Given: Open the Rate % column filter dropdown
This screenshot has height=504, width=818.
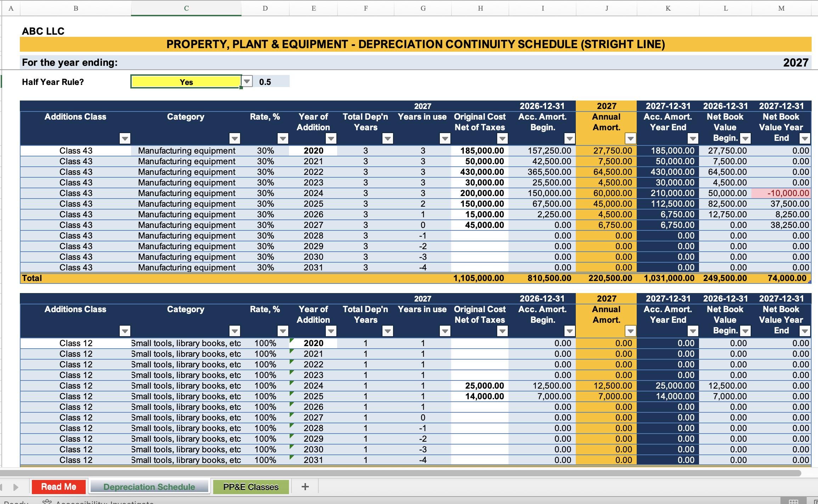Looking at the screenshot, I should tap(284, 138).
